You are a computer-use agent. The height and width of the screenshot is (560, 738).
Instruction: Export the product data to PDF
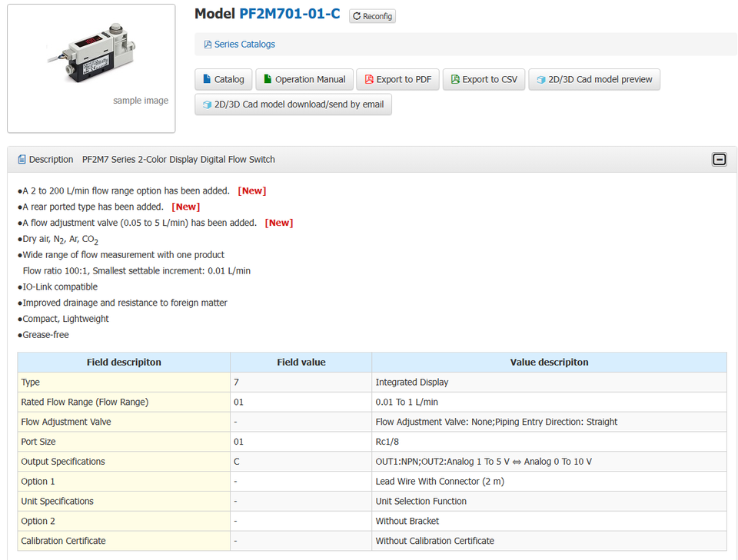[x=397, y=79]
